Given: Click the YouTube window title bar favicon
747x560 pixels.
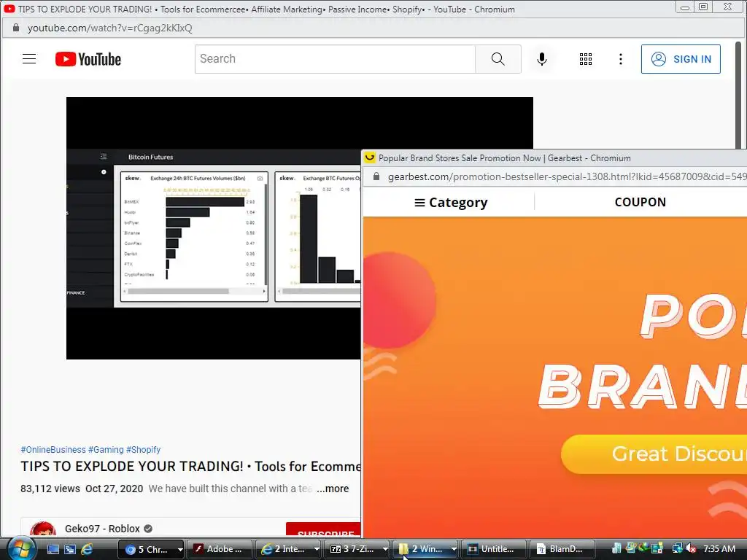Looking at the screenshot, I should click(x=9, y=9).
